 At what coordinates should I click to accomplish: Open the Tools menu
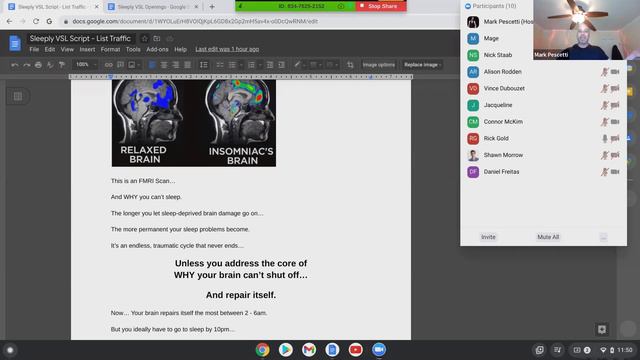click(x=133, y=49)
